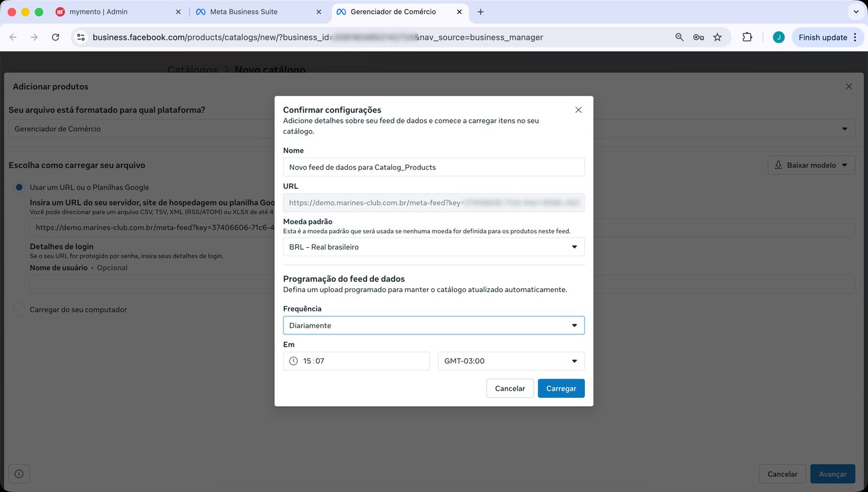This screenshot has height=492, width=868.
Task: Select 'Usar um URL ou o Planilhas Google' option
Action: (19, 188)
